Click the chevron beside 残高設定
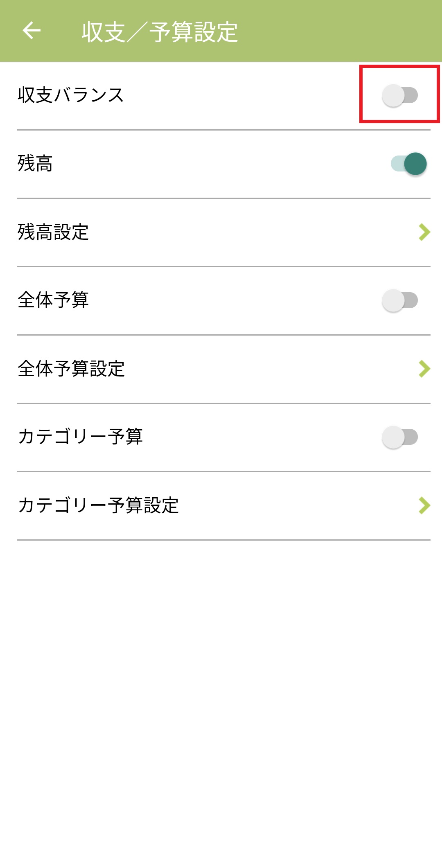Screen dimensions: 442x868 pos(424,232)
